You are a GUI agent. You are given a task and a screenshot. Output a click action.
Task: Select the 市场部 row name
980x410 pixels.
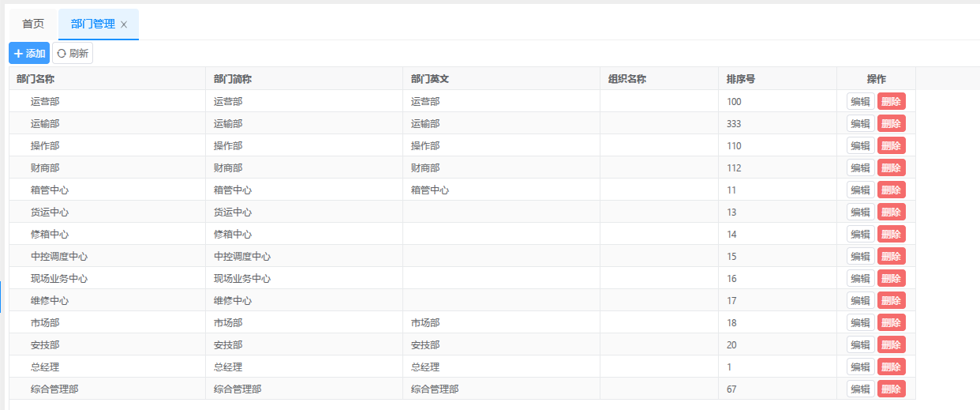45,322
